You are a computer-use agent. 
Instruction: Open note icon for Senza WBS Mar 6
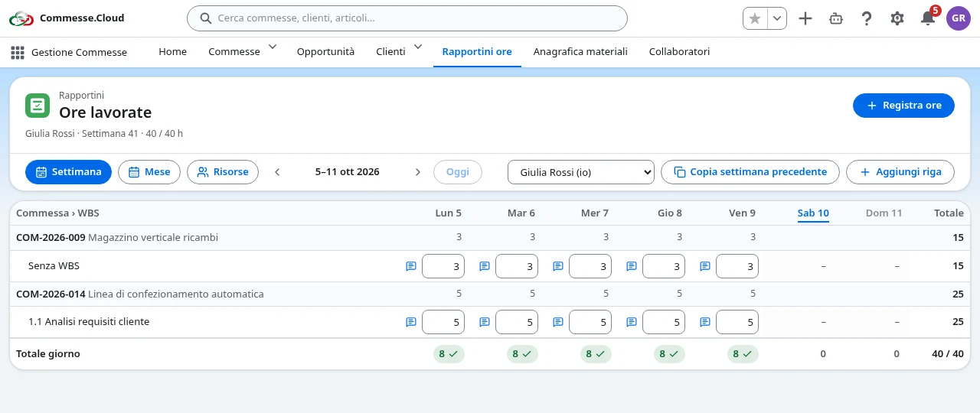(485, 266)
